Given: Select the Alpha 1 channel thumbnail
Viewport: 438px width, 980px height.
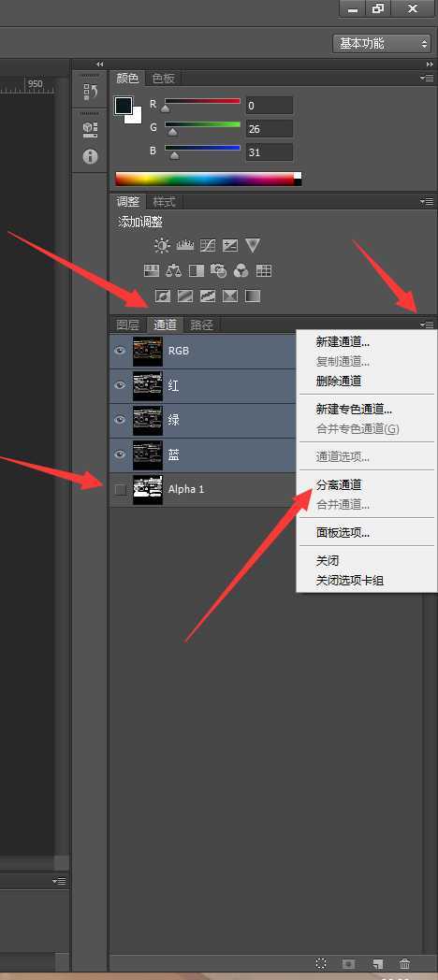Looking at the screenshot, I should 148,489.
